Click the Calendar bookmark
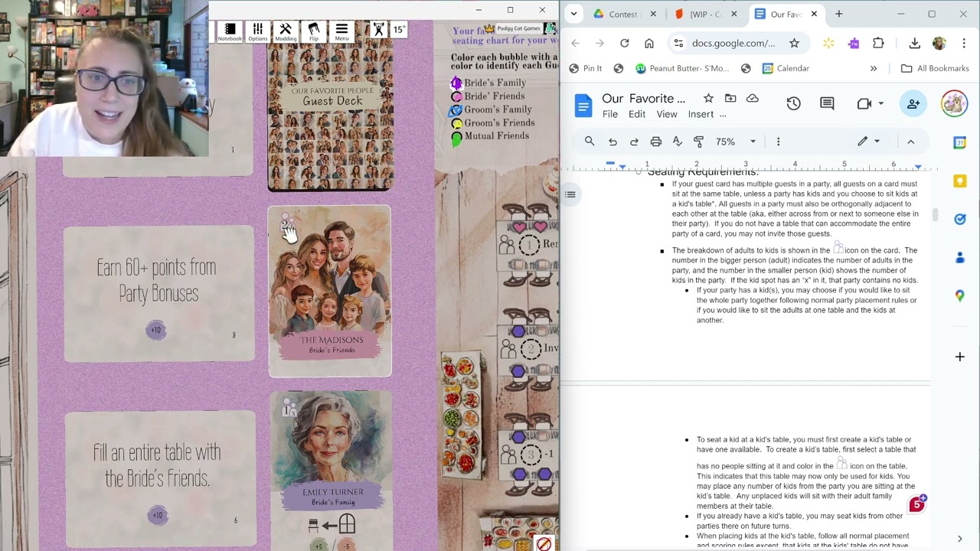 [x=786, y=68]
